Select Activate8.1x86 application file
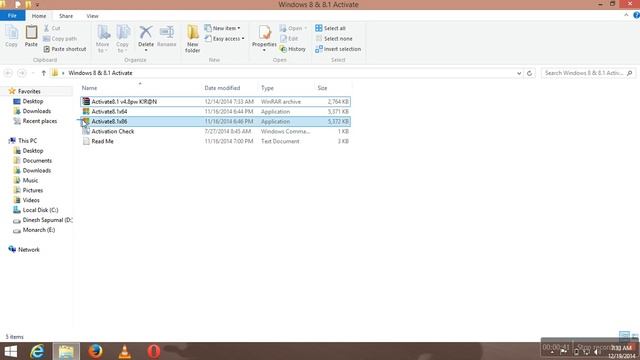The height and width of the screenshot is (360, 640). pos(215,122)
